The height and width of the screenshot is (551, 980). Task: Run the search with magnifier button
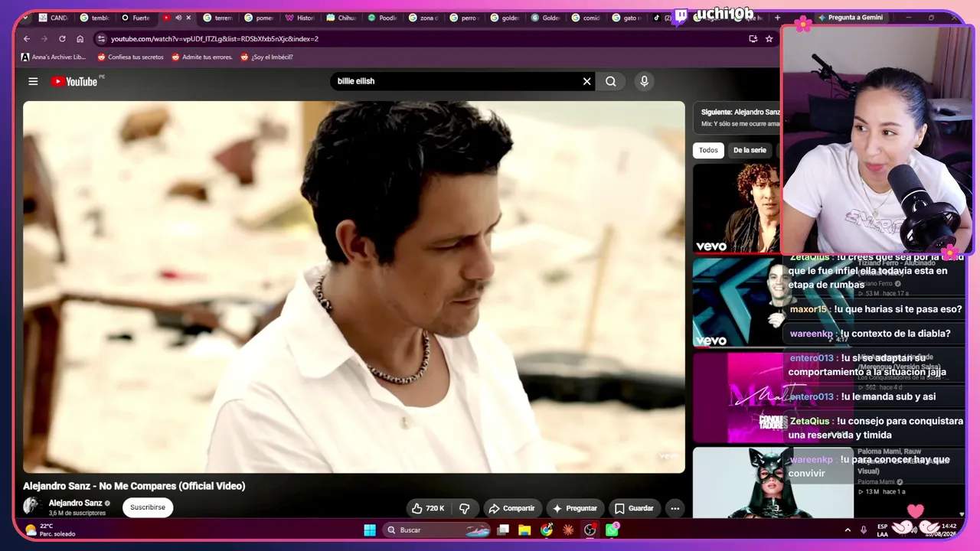coord(611,81)
